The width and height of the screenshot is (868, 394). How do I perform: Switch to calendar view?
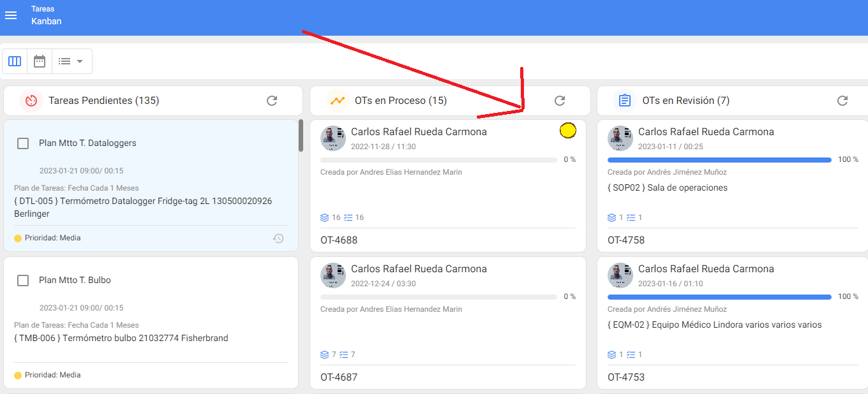pos(40,61)
